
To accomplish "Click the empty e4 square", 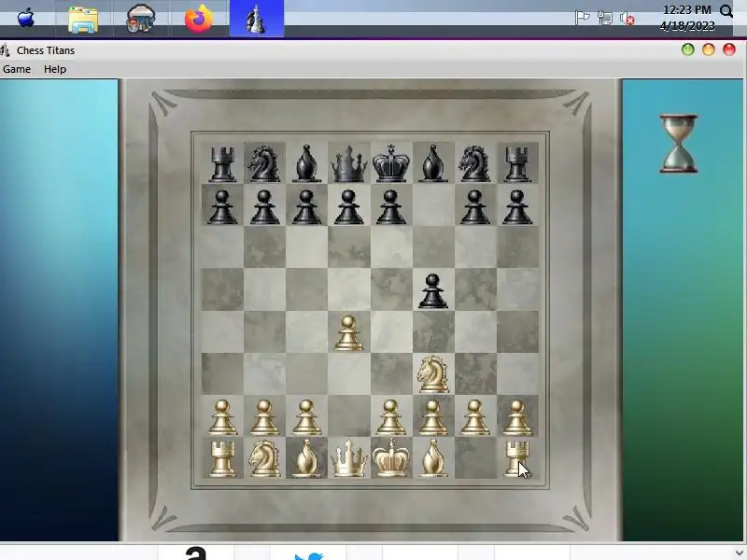I will pos(391,331).
